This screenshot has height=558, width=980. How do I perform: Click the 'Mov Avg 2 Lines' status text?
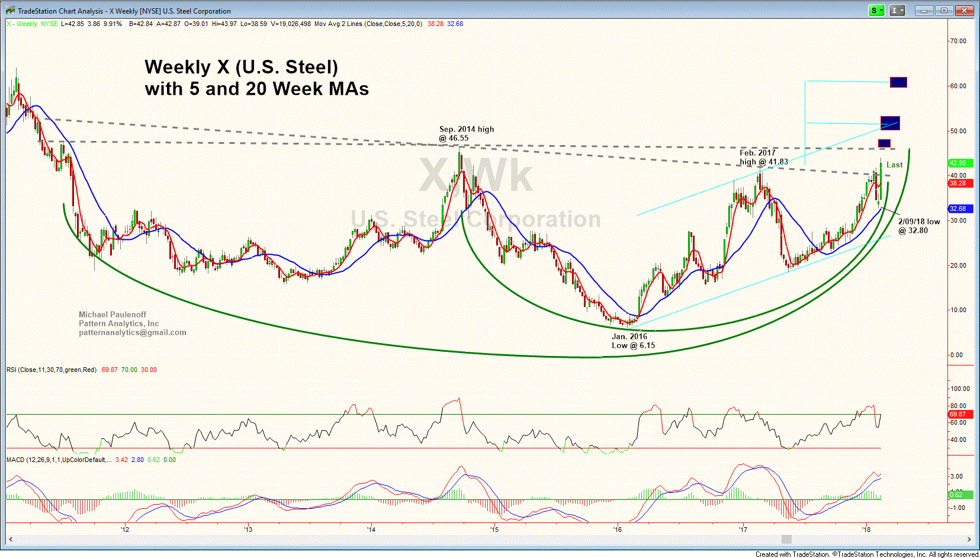coord(368,24)
